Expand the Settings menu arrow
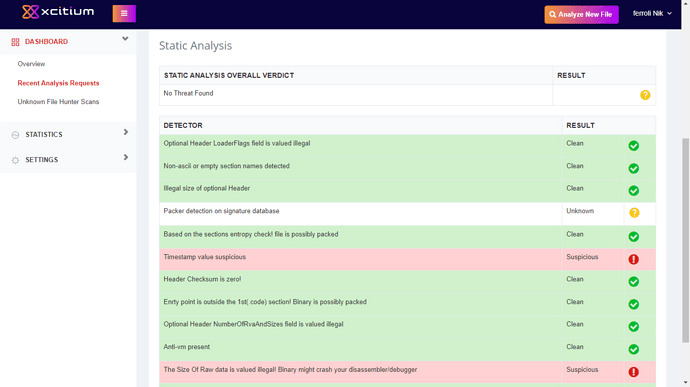This screenshot has width=690, height=387. point(126,157)
